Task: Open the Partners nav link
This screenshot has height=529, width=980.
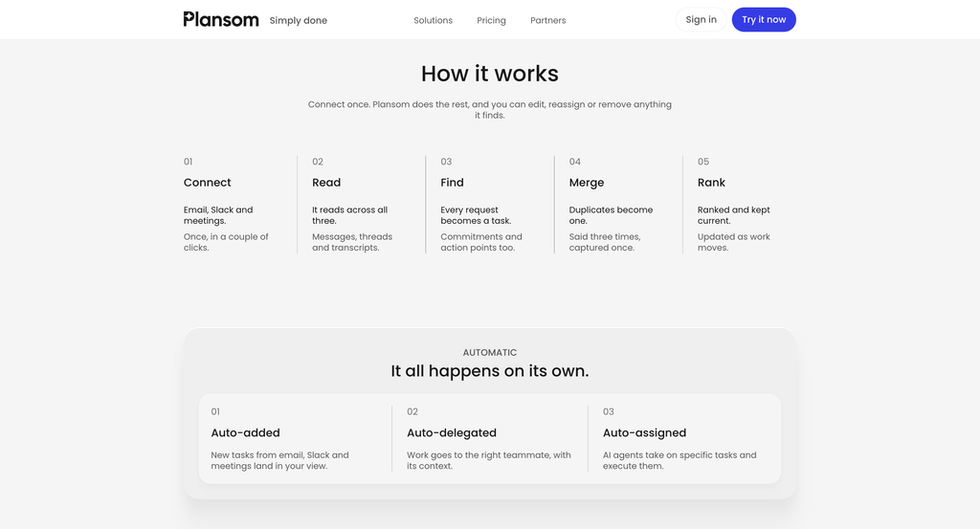Action: (548, 20)
